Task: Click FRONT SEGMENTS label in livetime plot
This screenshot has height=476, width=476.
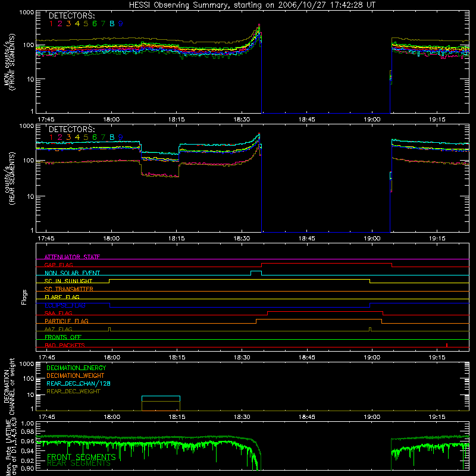Action: click(x=82, y=457)
